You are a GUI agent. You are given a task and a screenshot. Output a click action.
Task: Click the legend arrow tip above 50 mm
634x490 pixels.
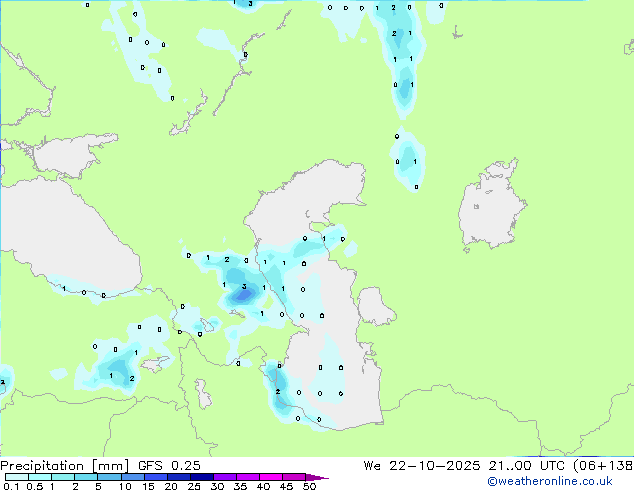(x=317, y=477)
